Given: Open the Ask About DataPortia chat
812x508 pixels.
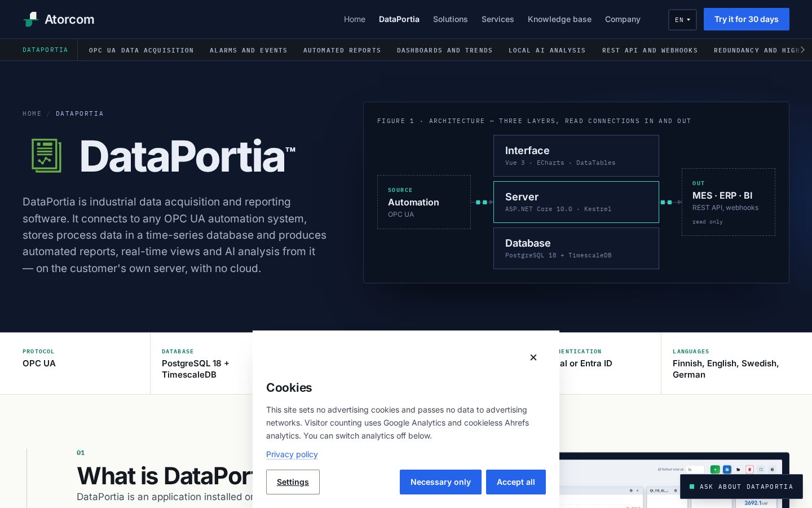Looking at the screenshot, I should click(742, 487).
